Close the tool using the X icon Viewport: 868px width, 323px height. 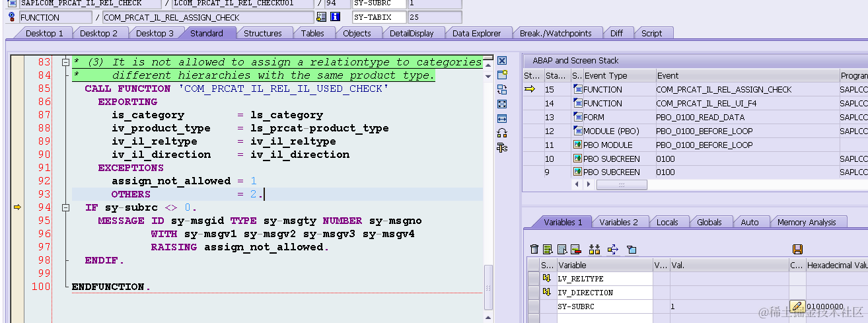tap(502, 61)
